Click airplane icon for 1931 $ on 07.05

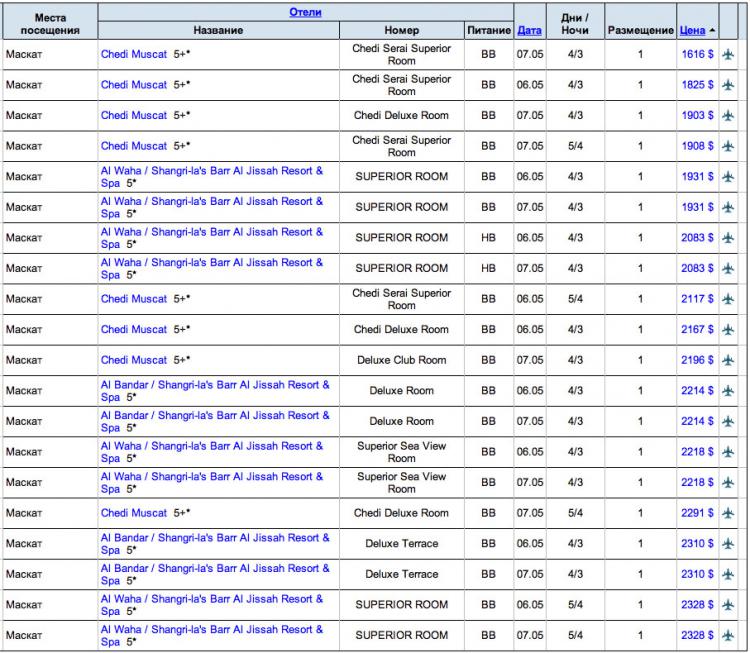pyautogui.click(x=728, y=207)
